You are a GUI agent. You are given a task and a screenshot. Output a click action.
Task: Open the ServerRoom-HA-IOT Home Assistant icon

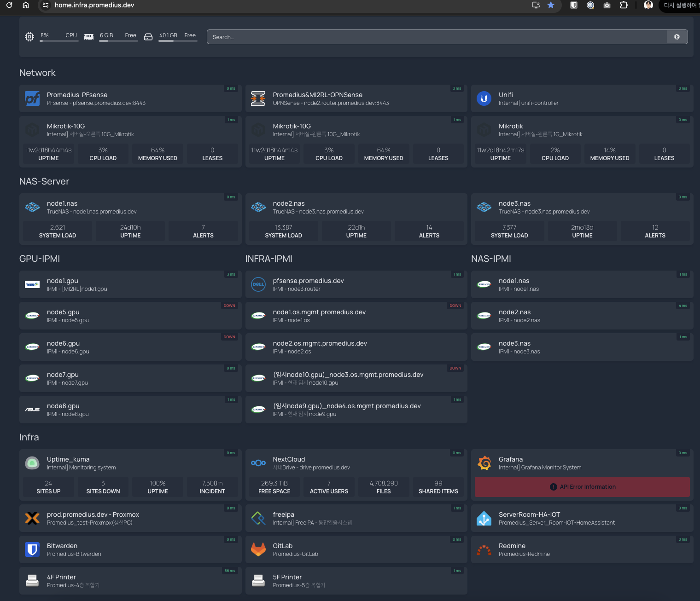[484, 518]
